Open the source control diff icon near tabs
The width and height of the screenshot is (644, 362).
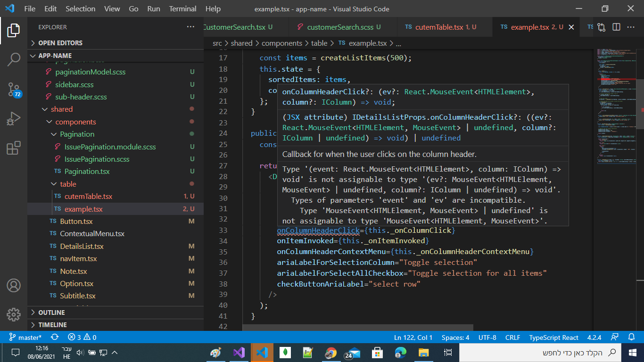point(601,27)
